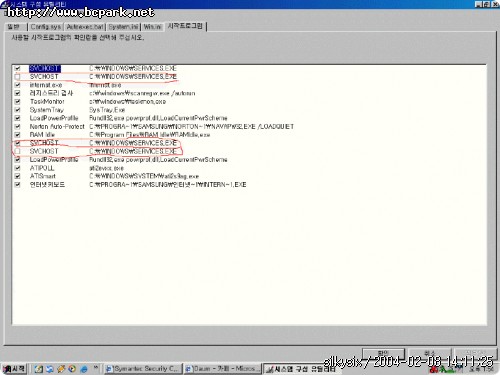Uncheck the 레지스트리 검사 startup item

pyautogui.click(x=17, y=93)
